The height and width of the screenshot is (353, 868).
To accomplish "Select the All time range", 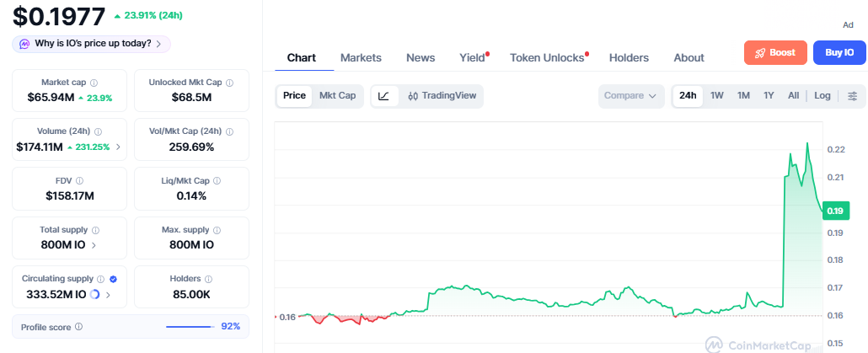I will (x=793, y=96).
